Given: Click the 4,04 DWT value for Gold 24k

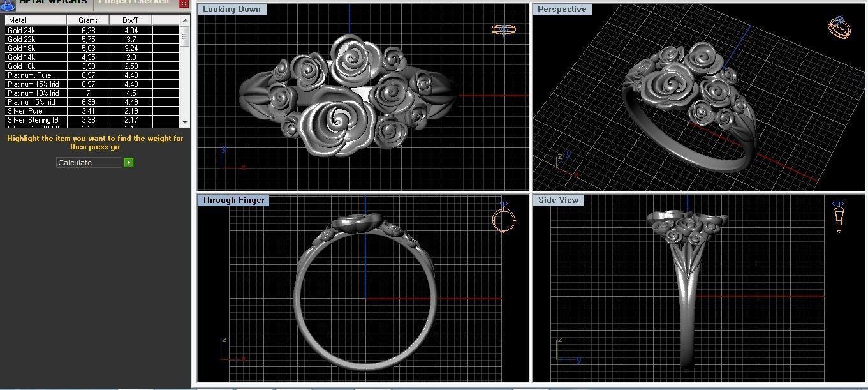Looking at the screenshot, I should pyautogui.click(x=131, y=31).
